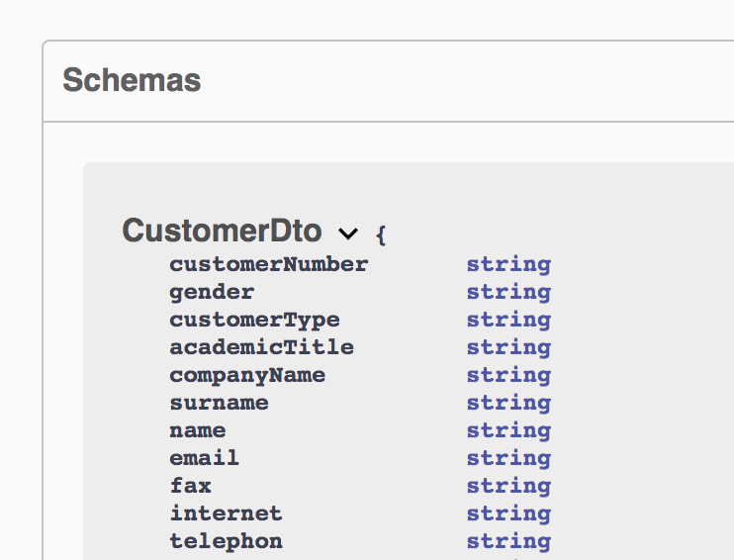Select the name property row label

click(198, 430)
